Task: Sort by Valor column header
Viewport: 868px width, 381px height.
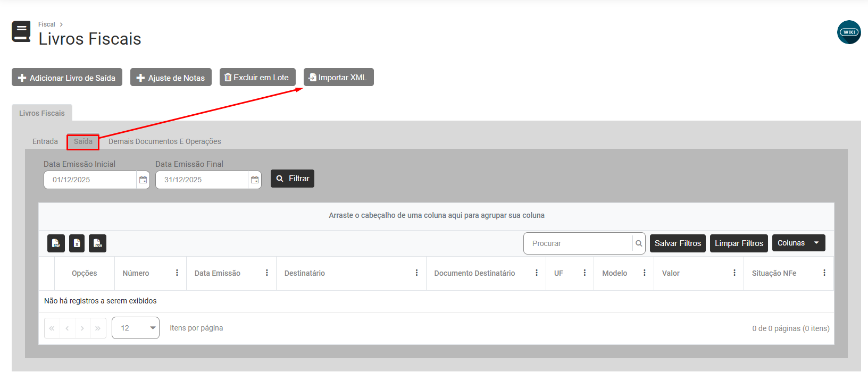Action: click(671, 273)
